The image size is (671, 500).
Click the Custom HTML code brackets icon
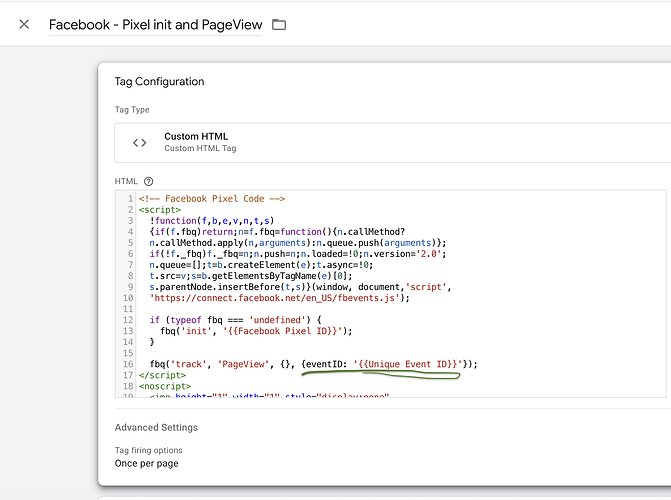[140, 143]
